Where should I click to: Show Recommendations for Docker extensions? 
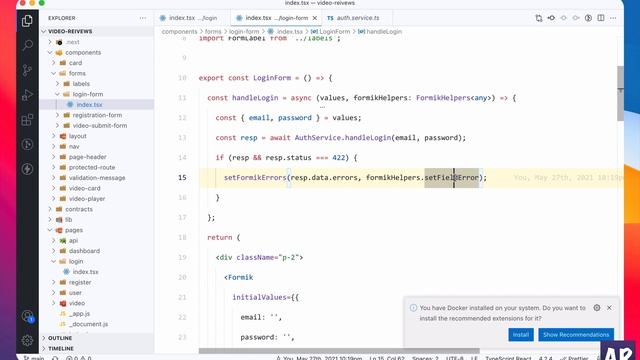pos(576,335)
